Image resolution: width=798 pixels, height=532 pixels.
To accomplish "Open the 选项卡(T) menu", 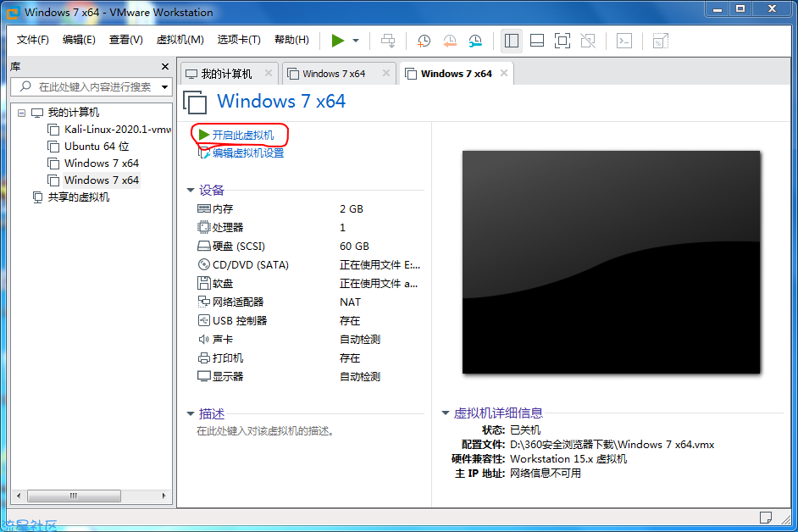I will point(239,40).
